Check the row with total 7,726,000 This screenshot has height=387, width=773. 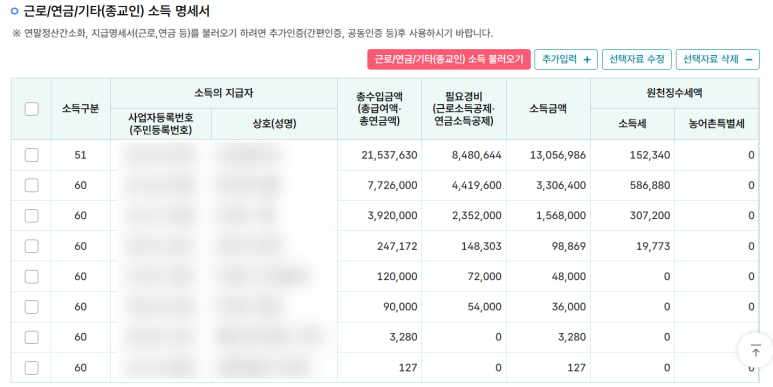[x=32, y=185]
